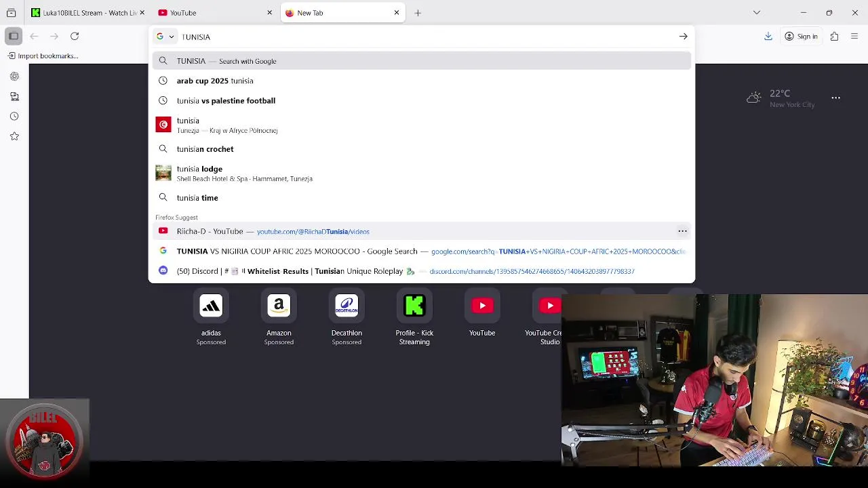Open the New York City weather widget
Screen dimensions: 868x488
780,98
